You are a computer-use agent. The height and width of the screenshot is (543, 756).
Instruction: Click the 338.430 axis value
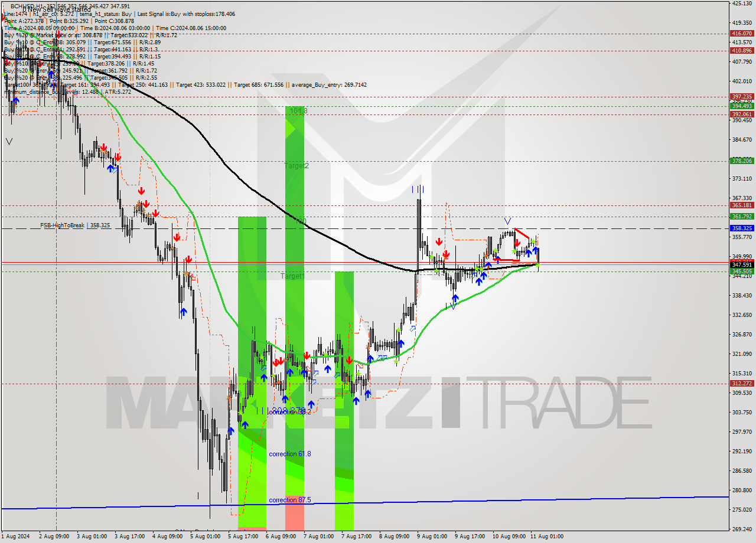tap(741, 295)
